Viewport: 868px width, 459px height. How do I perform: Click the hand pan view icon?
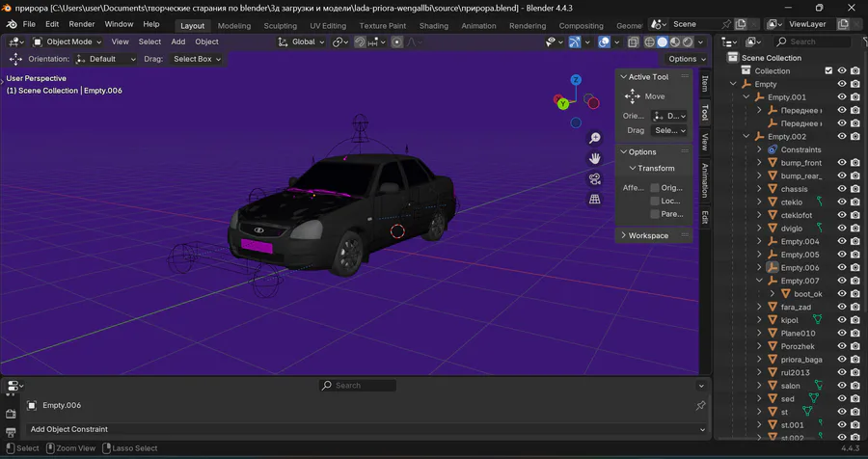point(594,159)
